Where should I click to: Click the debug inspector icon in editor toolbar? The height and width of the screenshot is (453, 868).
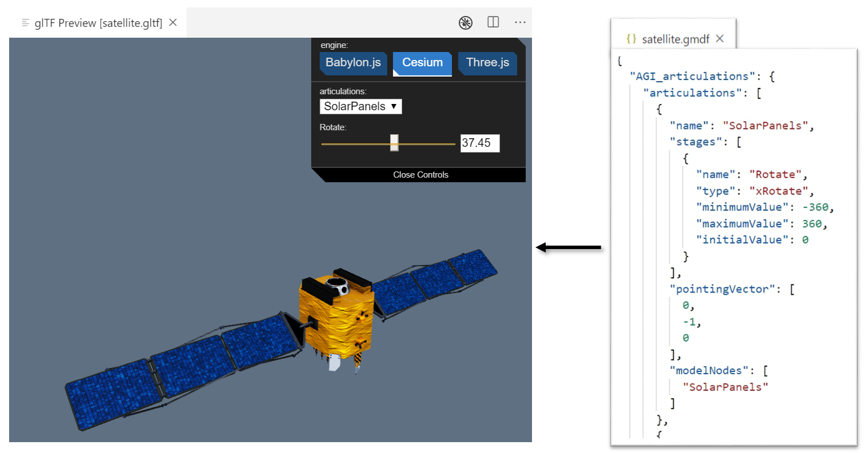click(x=466, y=23)
